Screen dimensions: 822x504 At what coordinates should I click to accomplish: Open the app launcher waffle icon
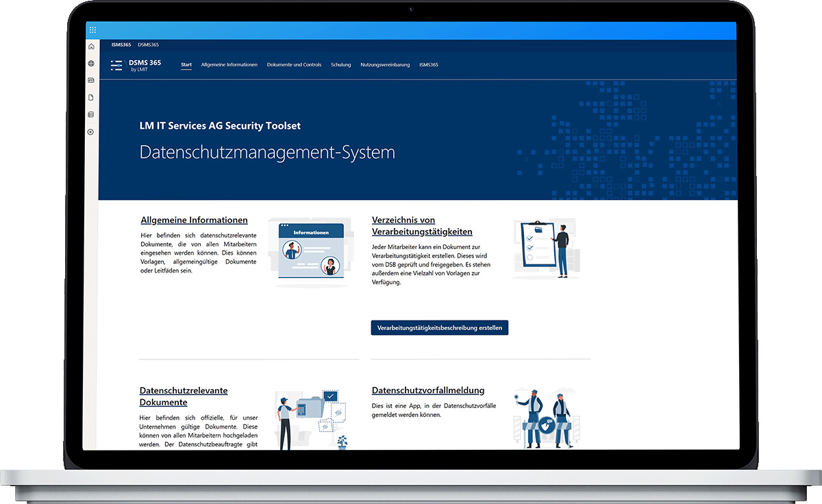coord(92,30)
